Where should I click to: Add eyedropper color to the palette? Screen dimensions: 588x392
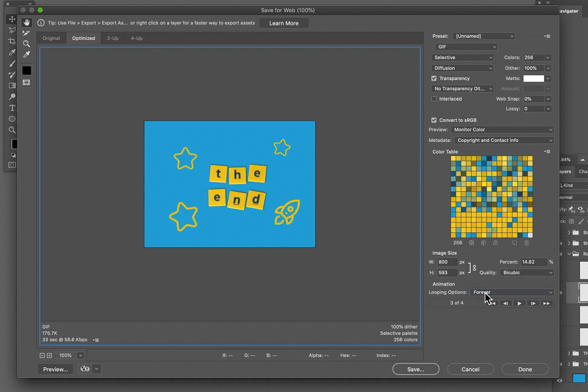(514, 243)
